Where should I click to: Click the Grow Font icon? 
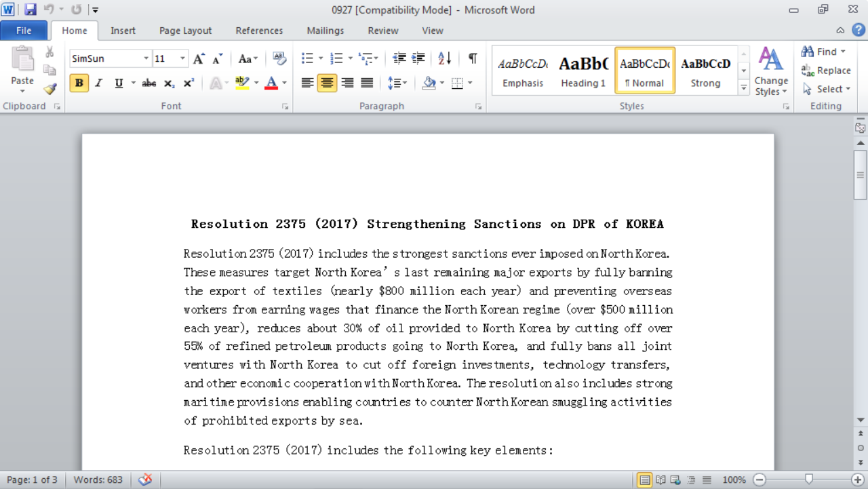[199, 59]
